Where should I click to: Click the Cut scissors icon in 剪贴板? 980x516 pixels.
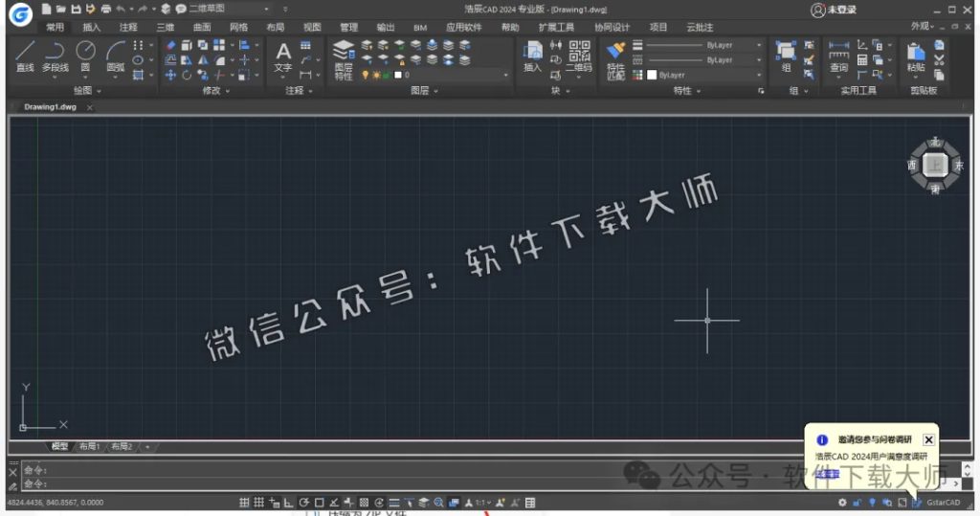[x=939, y=60]
